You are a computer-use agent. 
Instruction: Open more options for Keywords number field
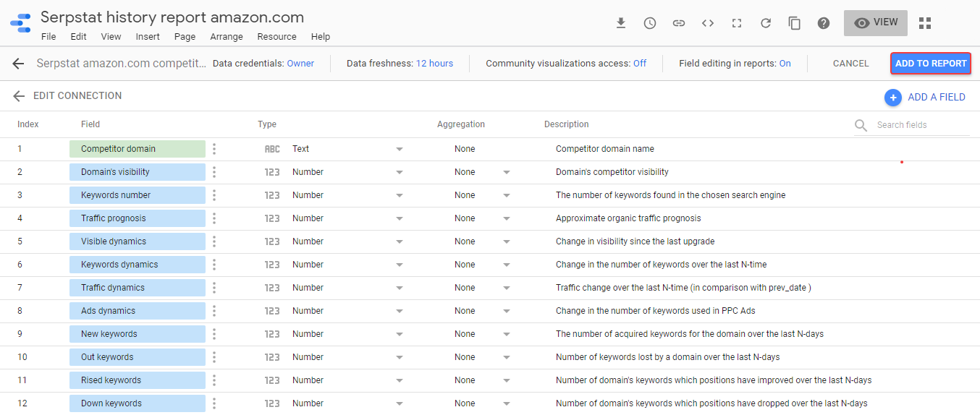[x=214, y=195]
